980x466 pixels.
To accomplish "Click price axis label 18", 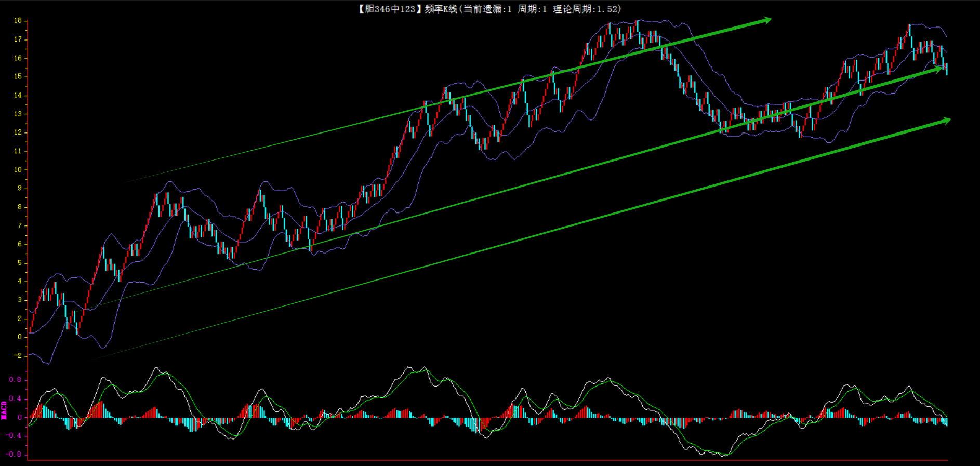I will point(18,21).
